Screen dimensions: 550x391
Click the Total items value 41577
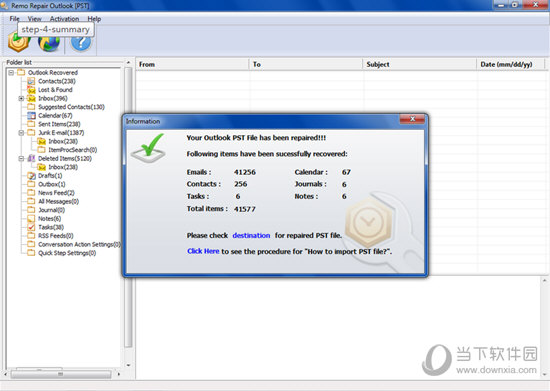[x=245, y=209]
